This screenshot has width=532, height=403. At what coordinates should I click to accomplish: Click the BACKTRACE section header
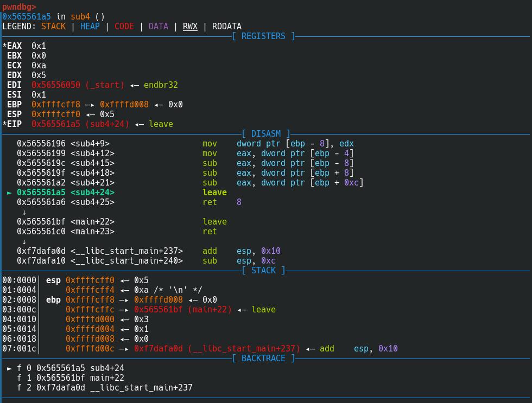click(263, 359)
